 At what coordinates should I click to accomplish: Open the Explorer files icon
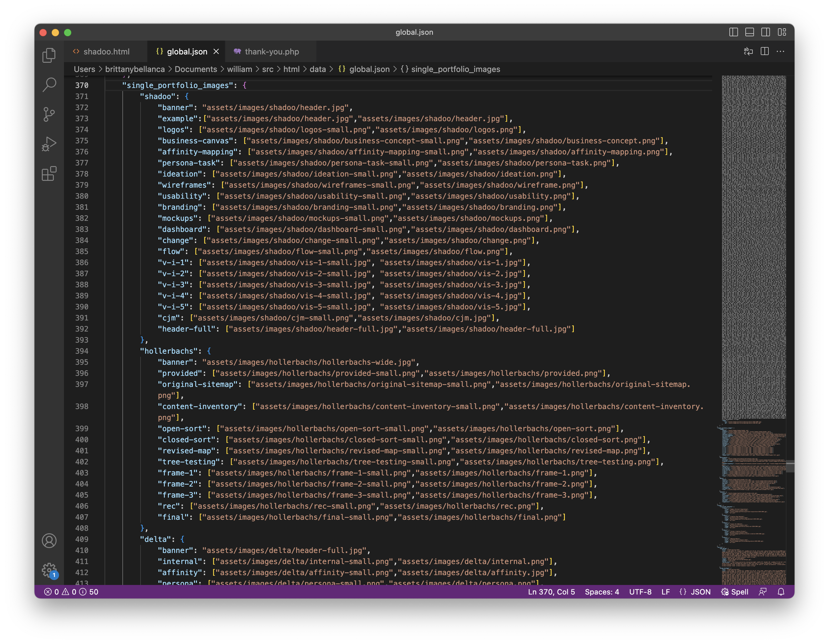[49, 55]
